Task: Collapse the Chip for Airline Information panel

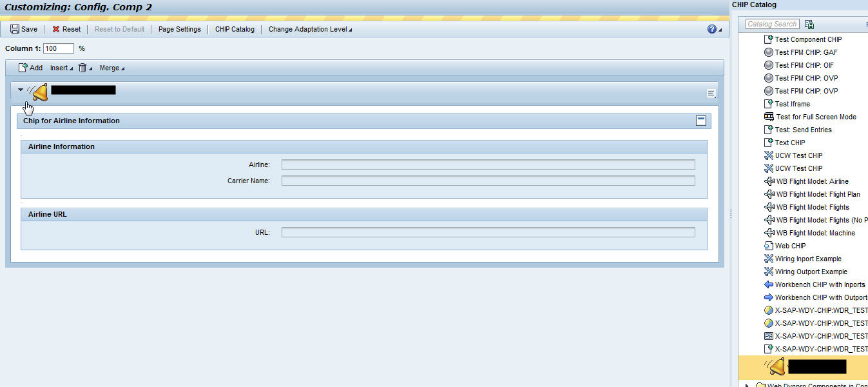Action: [700, 120]
